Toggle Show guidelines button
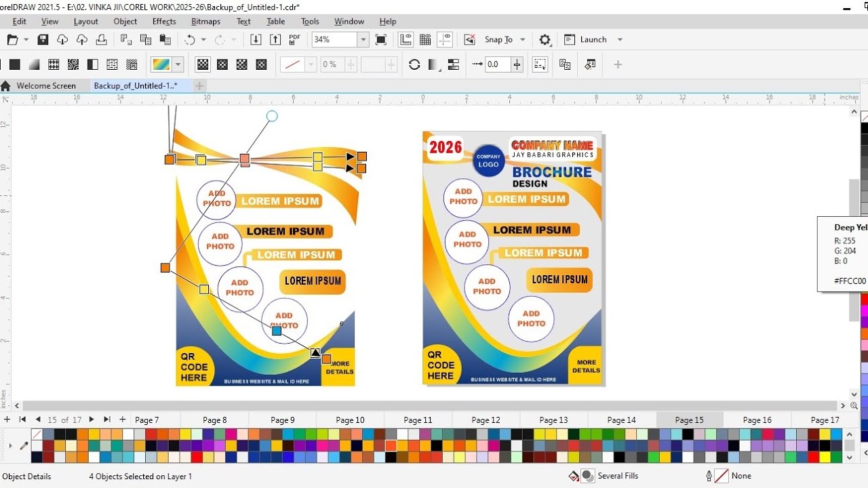 445,39
